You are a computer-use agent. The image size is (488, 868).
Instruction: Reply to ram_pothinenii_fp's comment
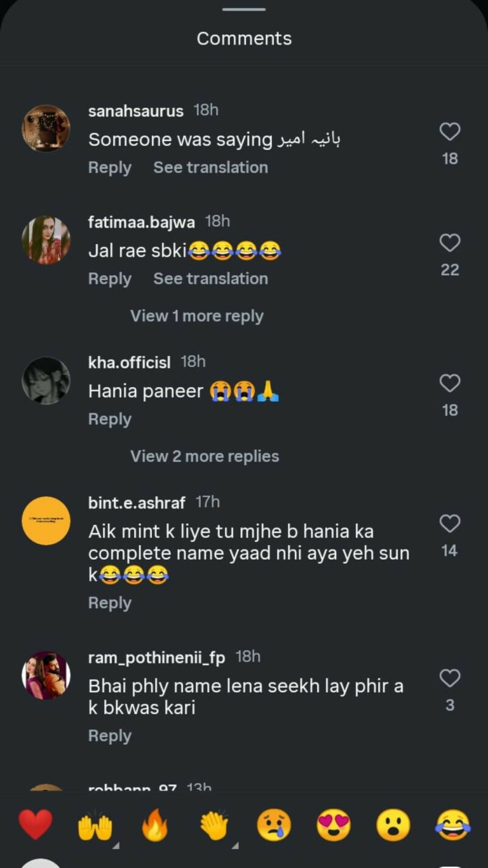110,736
